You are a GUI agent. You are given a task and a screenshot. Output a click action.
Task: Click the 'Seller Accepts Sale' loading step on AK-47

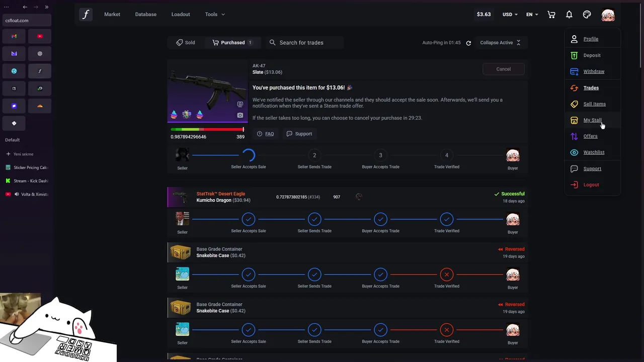pyautogui.click(x=249, y=155)
